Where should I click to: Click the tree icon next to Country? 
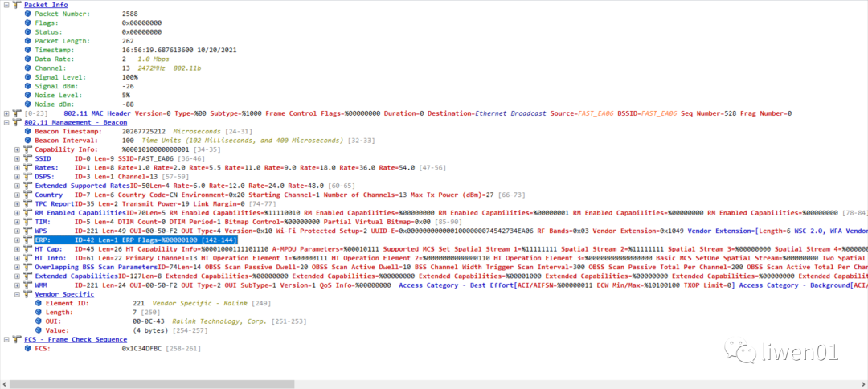click(27, 194)
